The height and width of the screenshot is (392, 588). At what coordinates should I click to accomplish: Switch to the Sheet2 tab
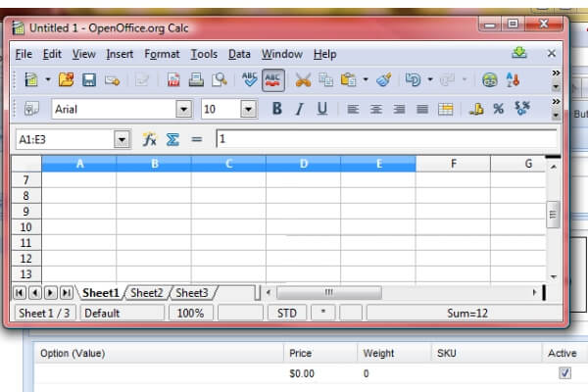(x=147, y=293)
